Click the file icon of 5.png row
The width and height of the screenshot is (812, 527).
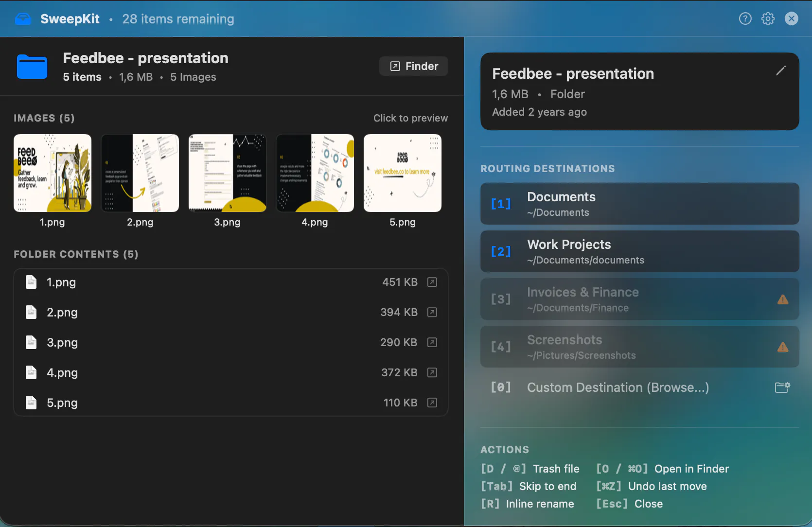point(31,403)
